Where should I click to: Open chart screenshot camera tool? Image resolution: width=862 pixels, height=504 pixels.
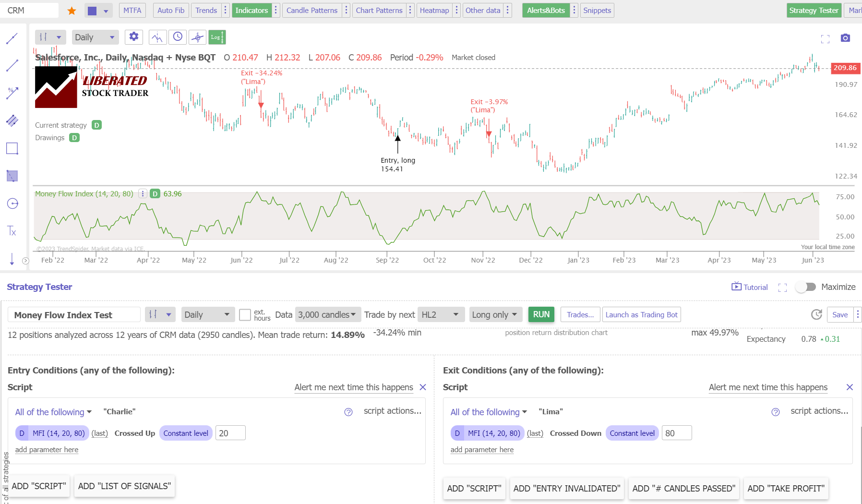(x=845, y=38)
